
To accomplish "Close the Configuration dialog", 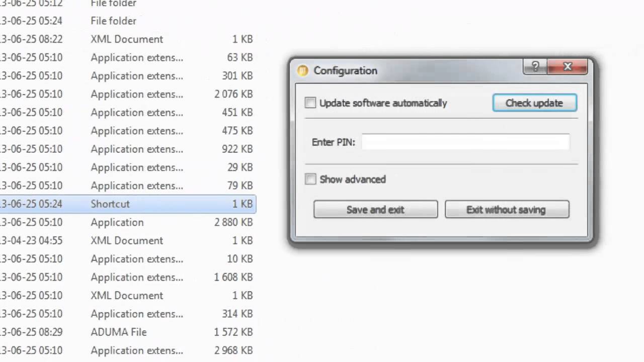I will click(568, 66).
